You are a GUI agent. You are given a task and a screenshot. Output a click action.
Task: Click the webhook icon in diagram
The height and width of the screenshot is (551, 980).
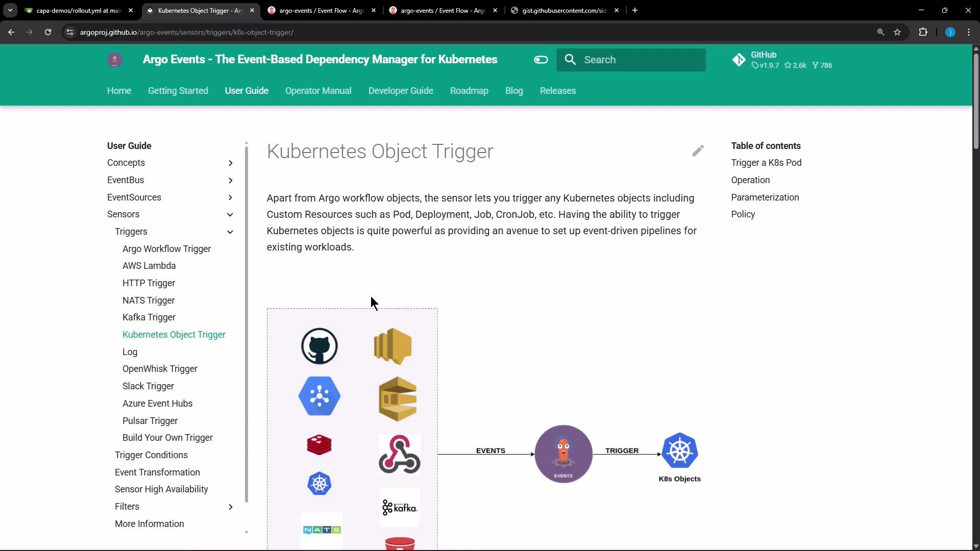(x=400, y=454)
